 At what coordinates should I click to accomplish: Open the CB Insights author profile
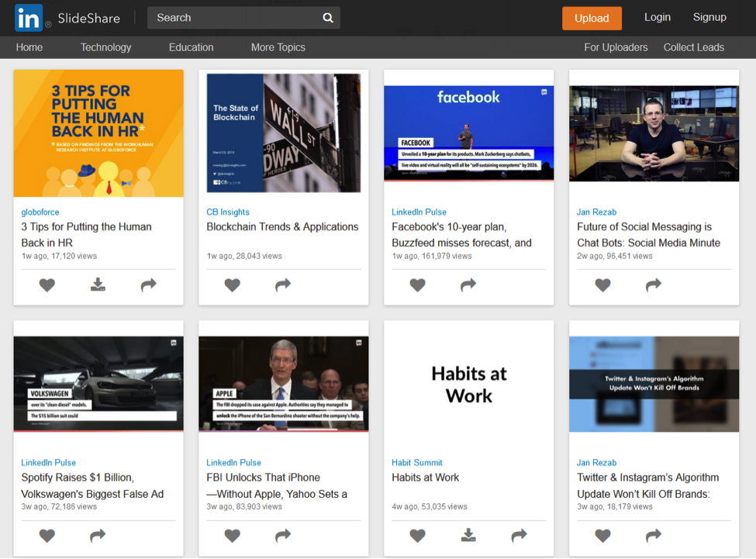click(227, 212)
